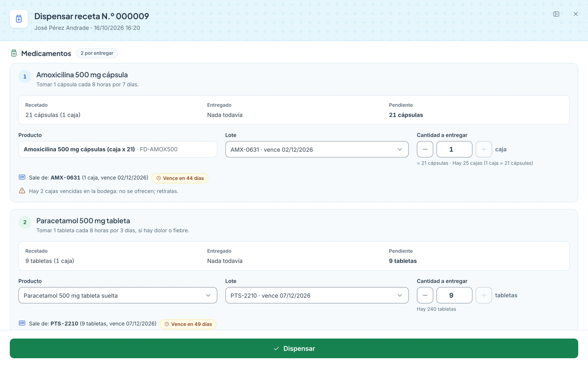Click the '21 cápsulas (1 caja)' prescribed value
The image size is (588, 368).
point(53,115)
